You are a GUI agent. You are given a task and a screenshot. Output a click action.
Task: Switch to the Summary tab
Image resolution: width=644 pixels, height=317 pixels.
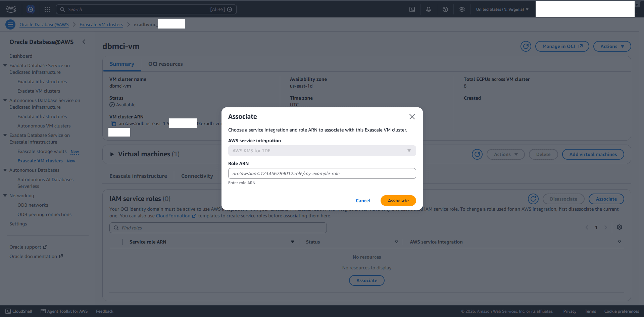[x=122, y=64]
